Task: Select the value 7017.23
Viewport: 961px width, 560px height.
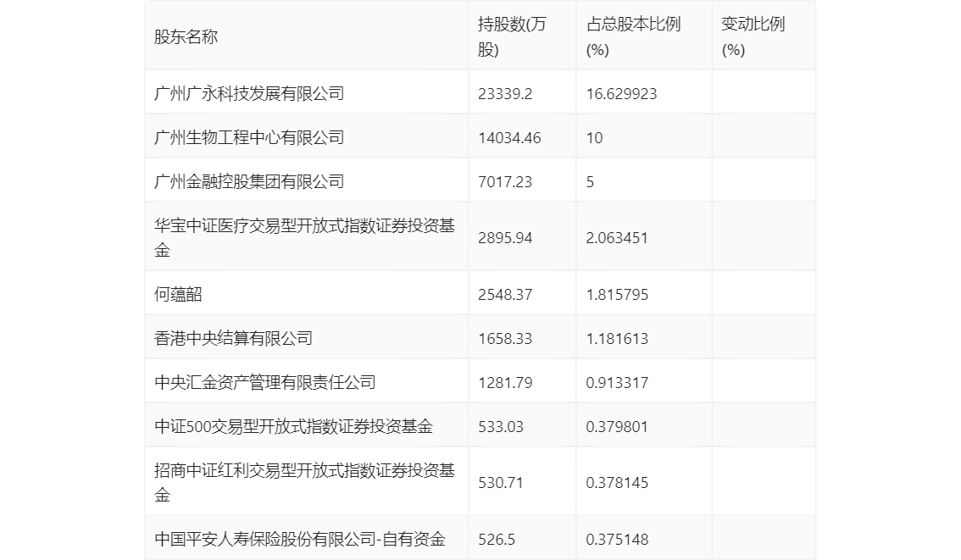Action: 505,182
